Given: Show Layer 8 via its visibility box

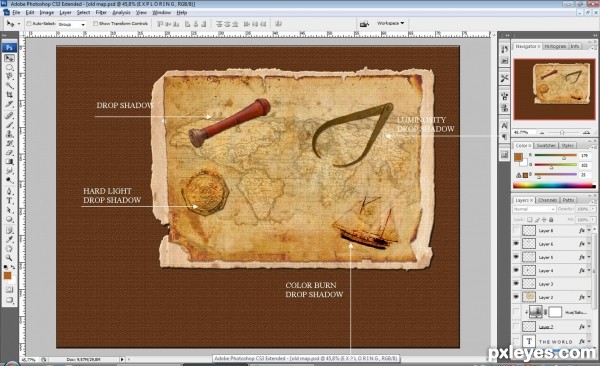Looking at the screenshot, I should pos(516,230).
